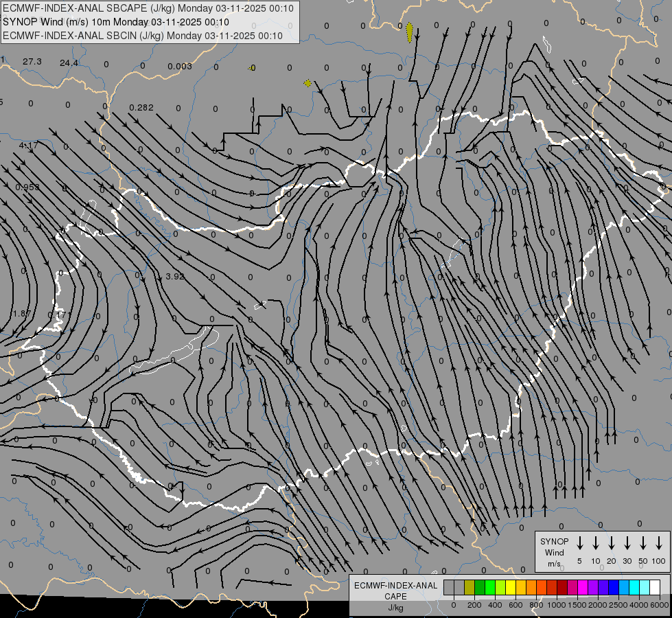The width and height of the screenshot is (672, 618).
Task: Pick the 2500 tick label on CAPE scale
Action: point(619,605)
